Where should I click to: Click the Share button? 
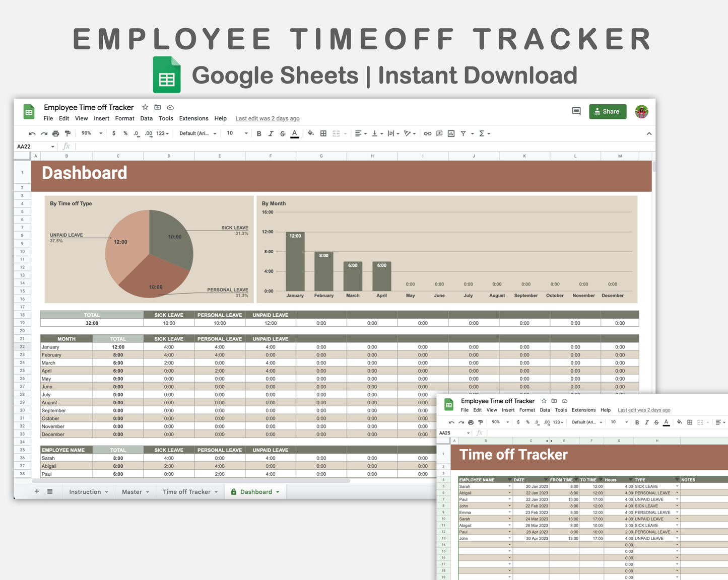click(607, 111)
